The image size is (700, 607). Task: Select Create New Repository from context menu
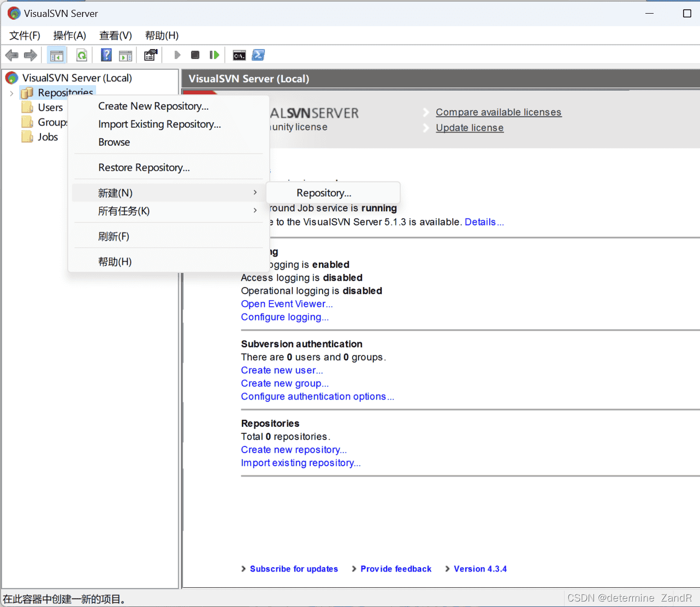tap(153, 106)
